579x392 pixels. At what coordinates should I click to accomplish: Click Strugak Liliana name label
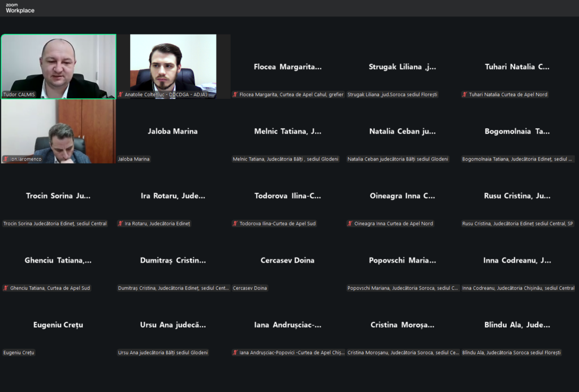[x=393, y=94]
